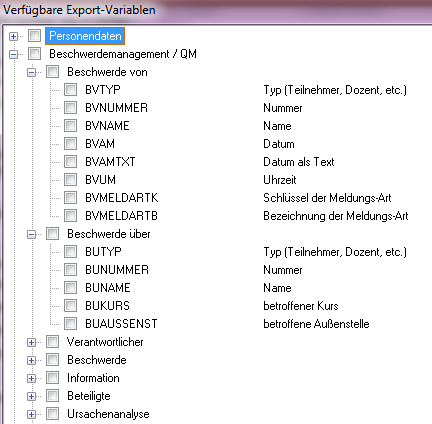Click the Beschwerde von label

[x=107, y=72]
